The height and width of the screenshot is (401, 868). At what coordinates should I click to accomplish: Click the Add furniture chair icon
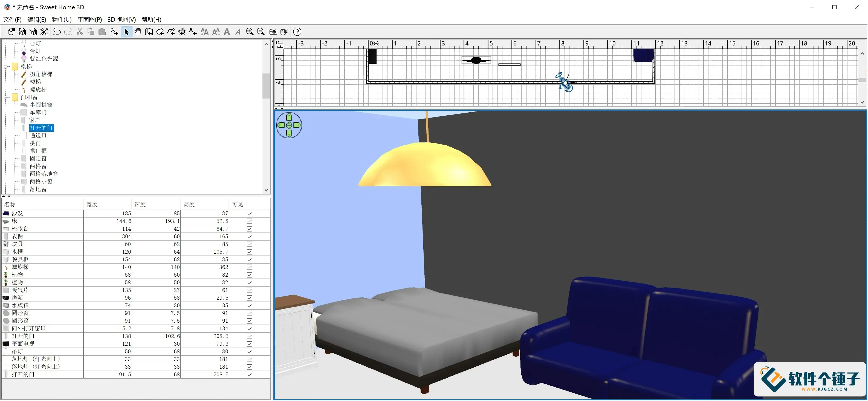click(114, 32)
